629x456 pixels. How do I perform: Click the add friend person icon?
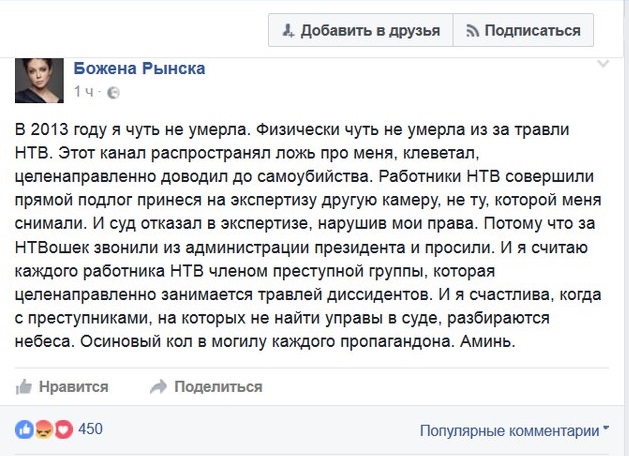(288, 30)
